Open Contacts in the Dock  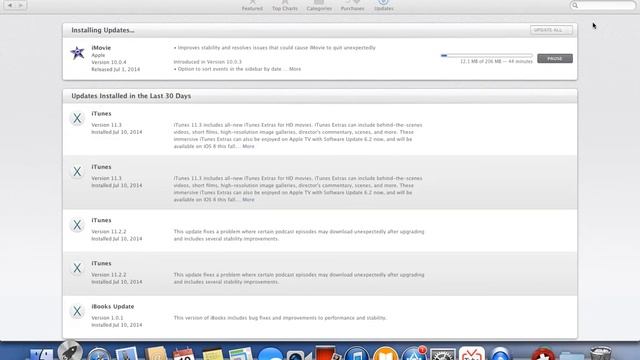(x=156, y=353)
